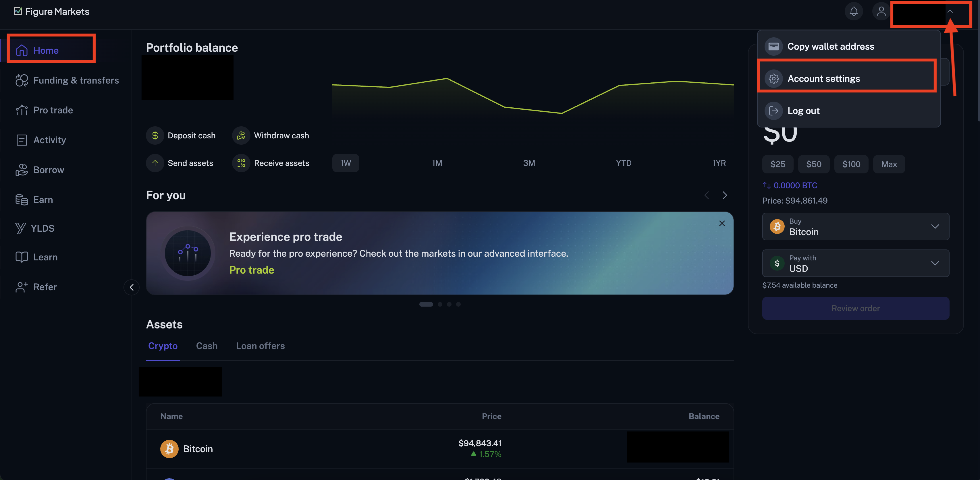This screenshot has width=980, height=480.
Task: Go to previous For you card
Action: [707, 195]
